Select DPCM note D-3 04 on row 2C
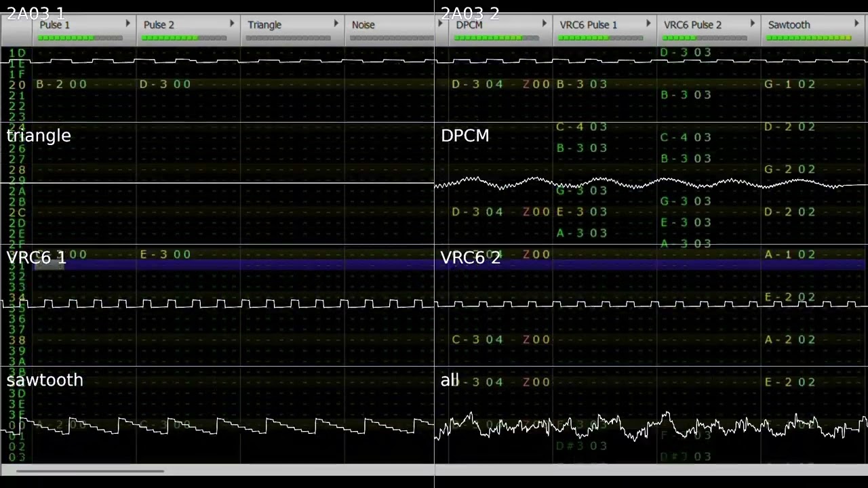868x488 pixels. tap(477, 212)
